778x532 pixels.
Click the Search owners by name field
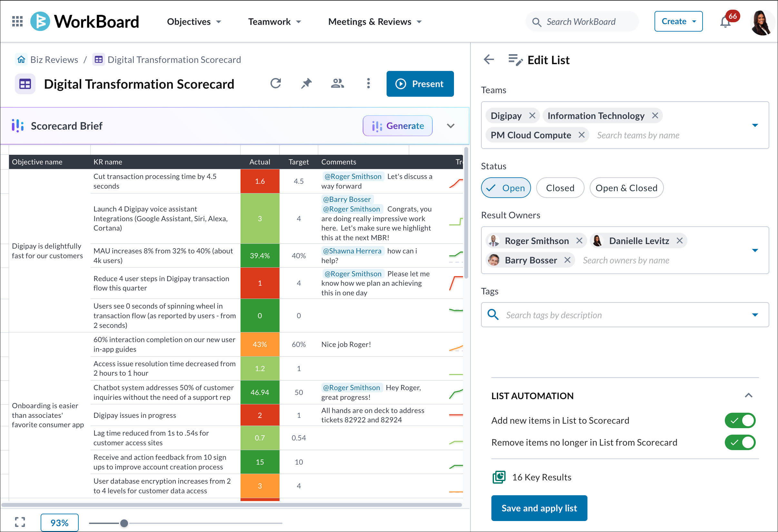coord(626,261)
